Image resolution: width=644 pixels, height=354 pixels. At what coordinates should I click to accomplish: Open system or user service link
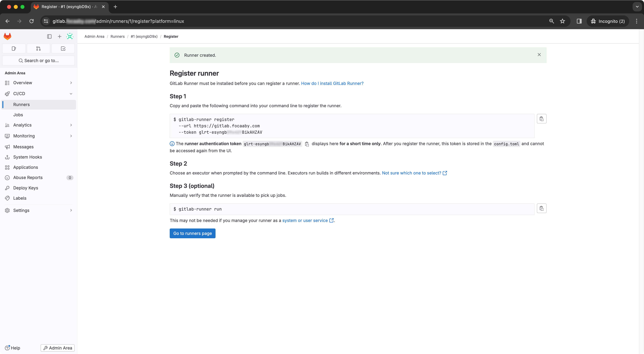pyautogui.click(x=308, y=221)
